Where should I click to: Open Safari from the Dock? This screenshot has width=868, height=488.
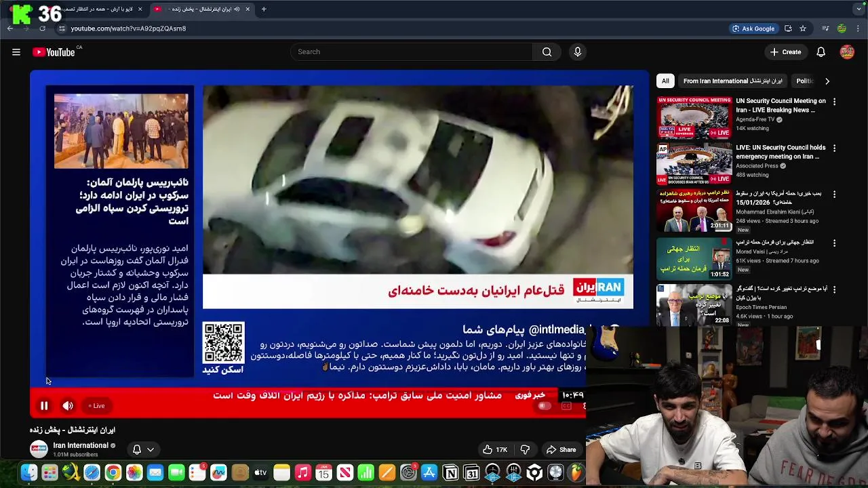(92, 473)
